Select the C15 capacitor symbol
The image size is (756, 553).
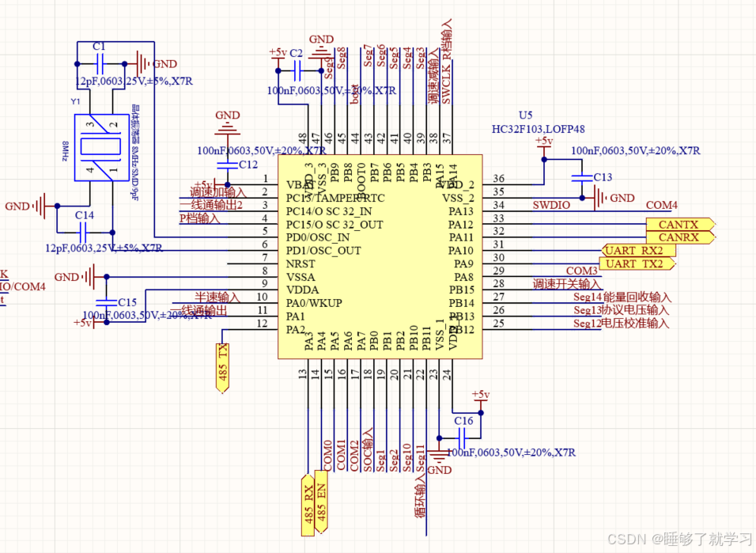[106, 302]
